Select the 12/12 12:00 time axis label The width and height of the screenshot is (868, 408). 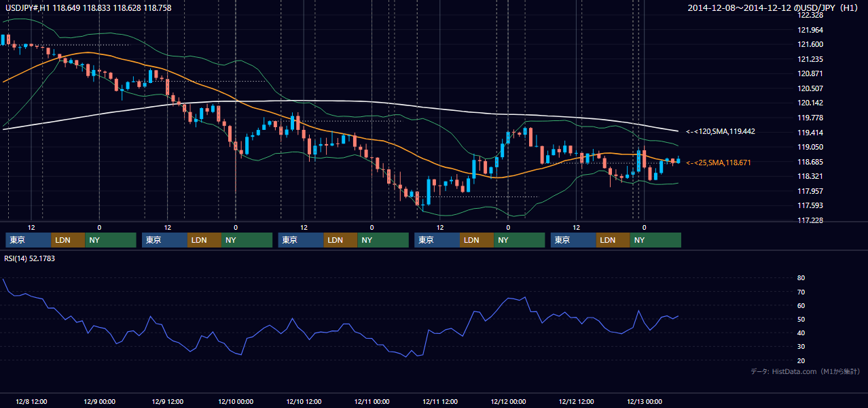coord(576,401)
